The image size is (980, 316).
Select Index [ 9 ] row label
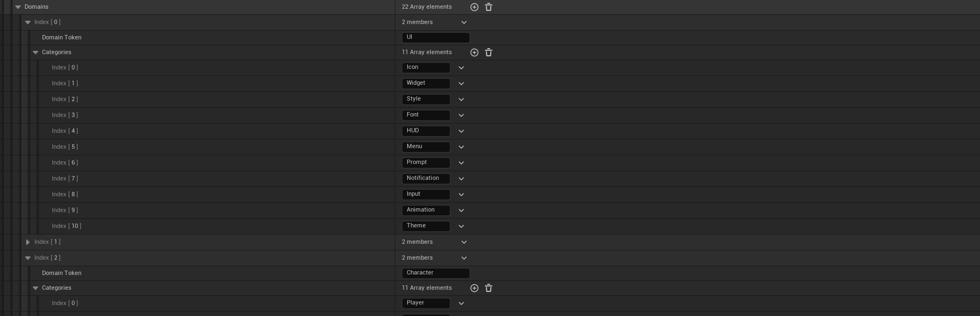tap(65, 210)
